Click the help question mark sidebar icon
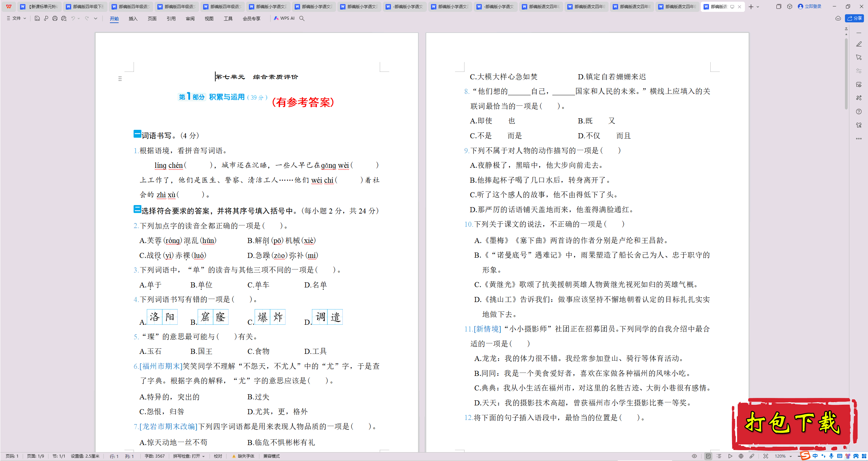Screen dimensions: 868x461 click(x=859, y=112)
